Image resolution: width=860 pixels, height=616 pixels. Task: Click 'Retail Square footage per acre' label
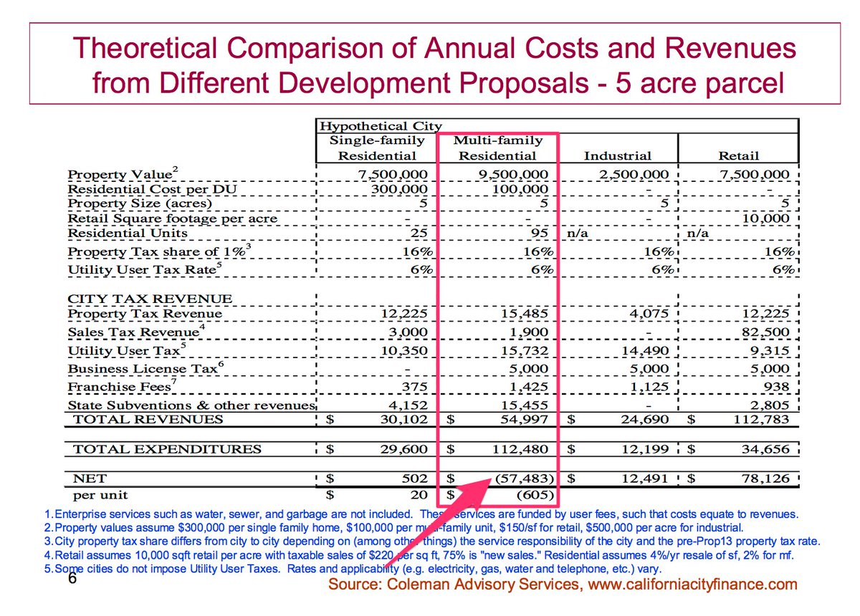point(173,218)
